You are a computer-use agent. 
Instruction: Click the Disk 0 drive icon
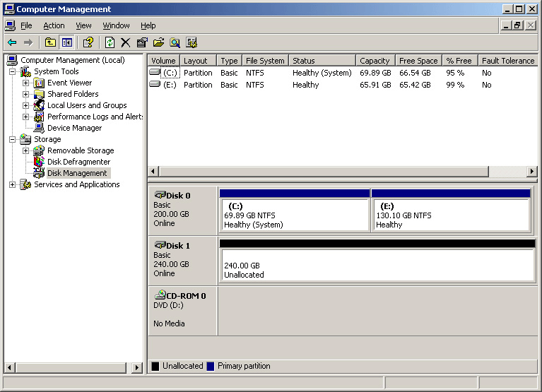160,195
